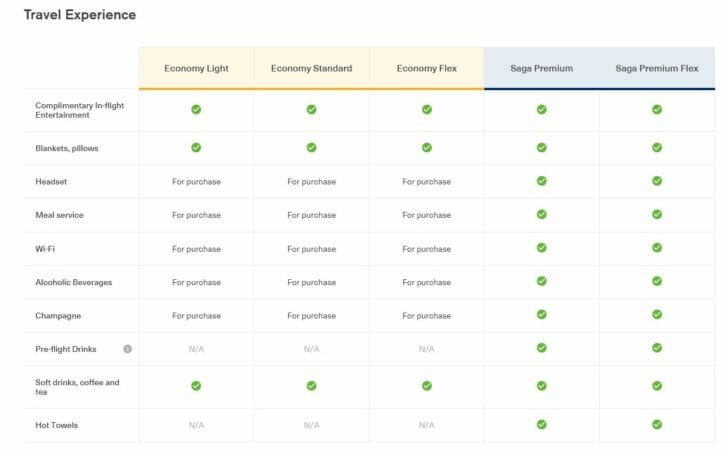Click Economy Standard checkmark for Blankets, pillows
This screenshot has height=452, width=728.
tap(312, 148)
